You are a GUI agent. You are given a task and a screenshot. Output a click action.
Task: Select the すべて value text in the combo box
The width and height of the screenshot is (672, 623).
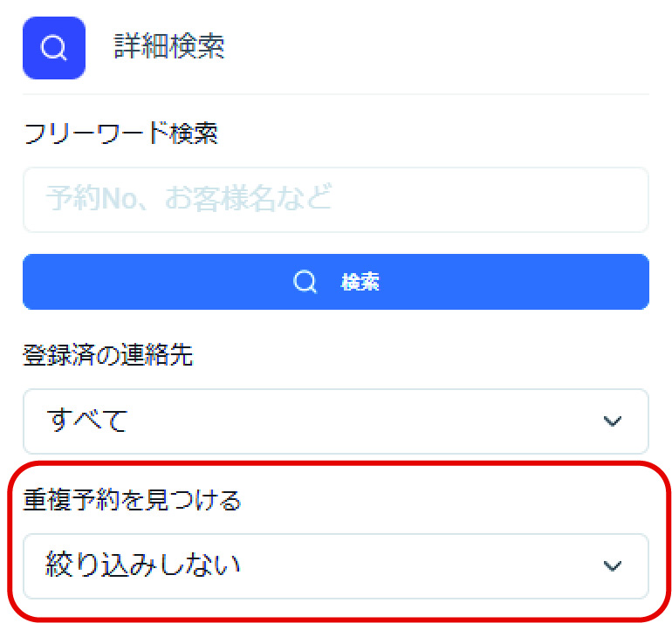(87, 421)
